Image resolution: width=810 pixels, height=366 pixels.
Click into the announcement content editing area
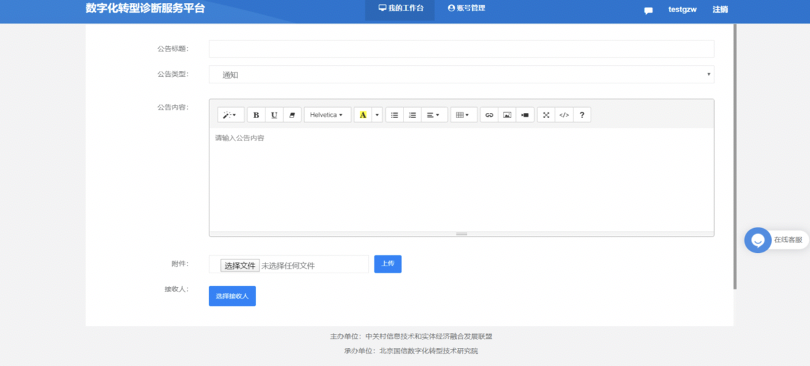click(461, 179)
